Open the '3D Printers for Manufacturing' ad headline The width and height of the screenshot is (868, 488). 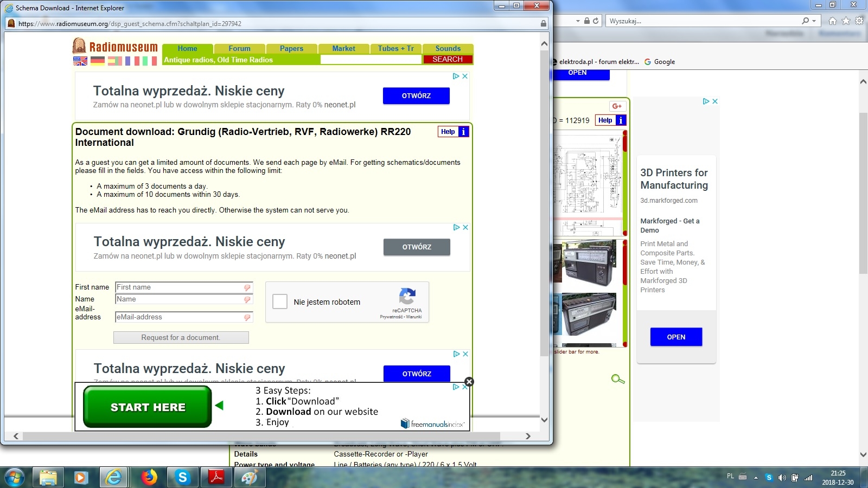click(674, 179)
